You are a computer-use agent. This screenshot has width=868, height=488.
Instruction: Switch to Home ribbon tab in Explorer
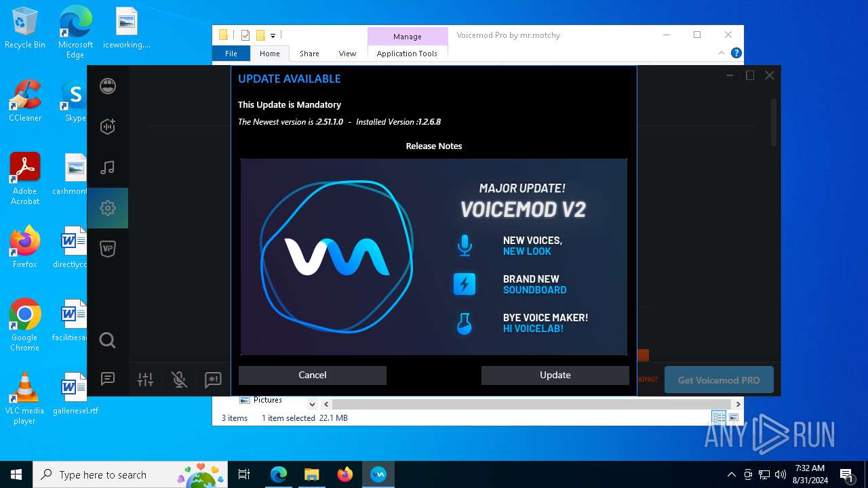pos(269,54)
